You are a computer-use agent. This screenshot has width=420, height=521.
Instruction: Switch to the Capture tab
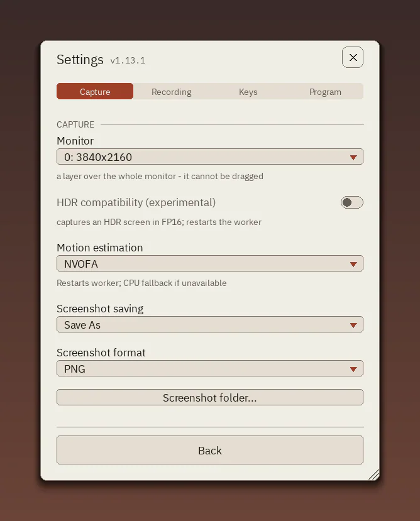[95, 91]
